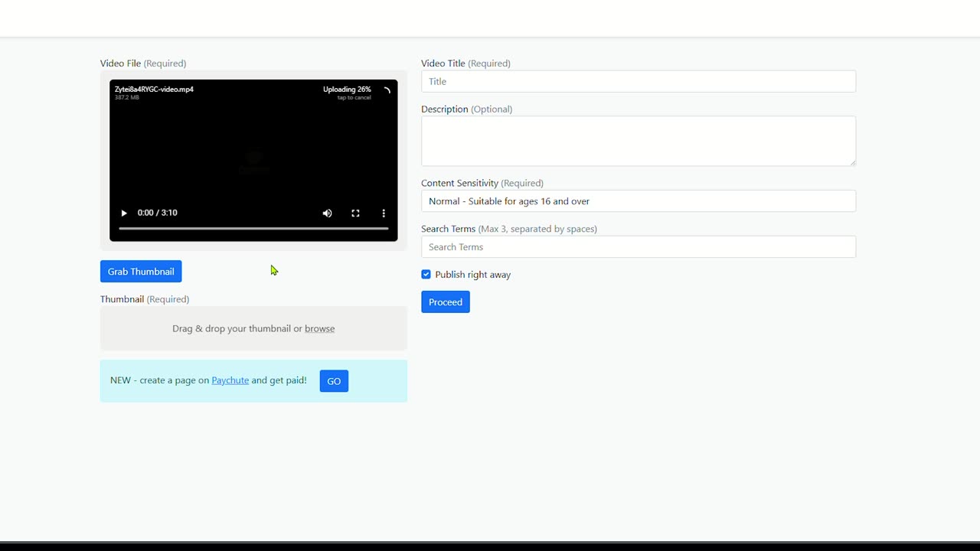This screenshot has height=551, width=980.
Task: Click the tap to cancel text
Action: [x=354, y=98]
